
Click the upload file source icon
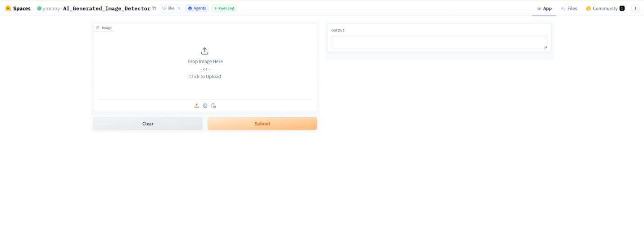196,106
